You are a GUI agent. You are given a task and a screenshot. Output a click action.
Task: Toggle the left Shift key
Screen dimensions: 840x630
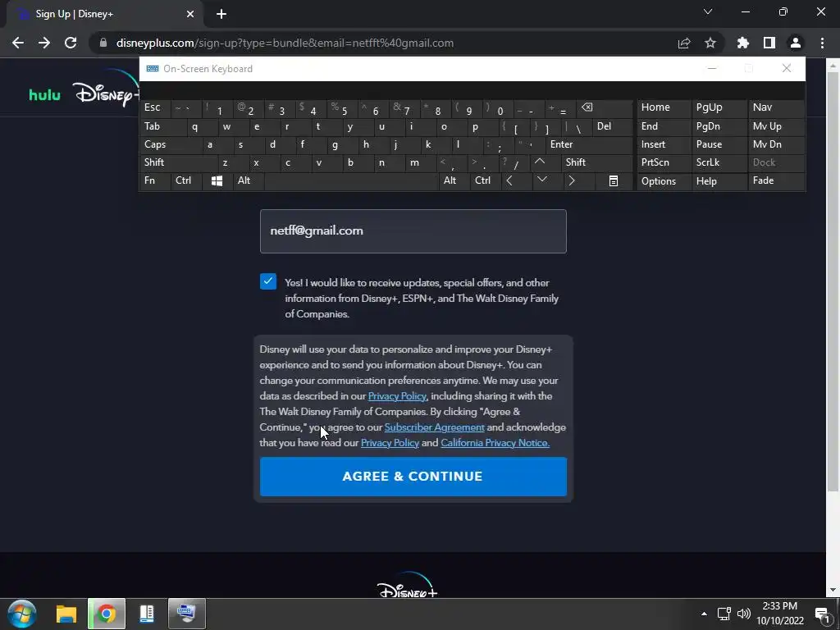pos(178,162)
